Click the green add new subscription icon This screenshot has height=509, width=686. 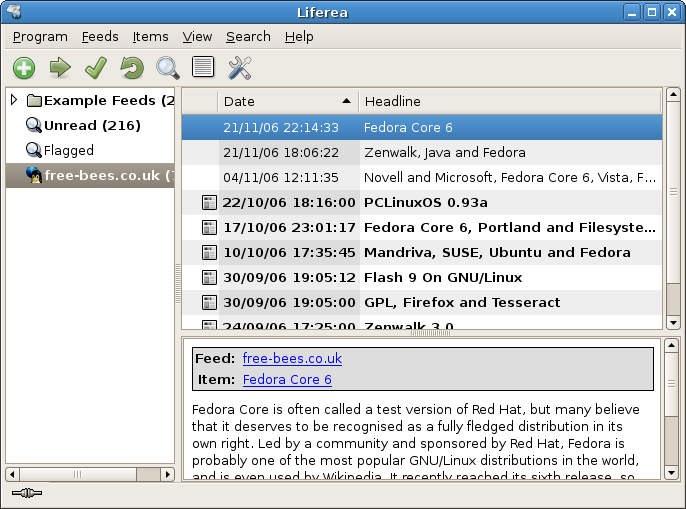pos(24,68)
